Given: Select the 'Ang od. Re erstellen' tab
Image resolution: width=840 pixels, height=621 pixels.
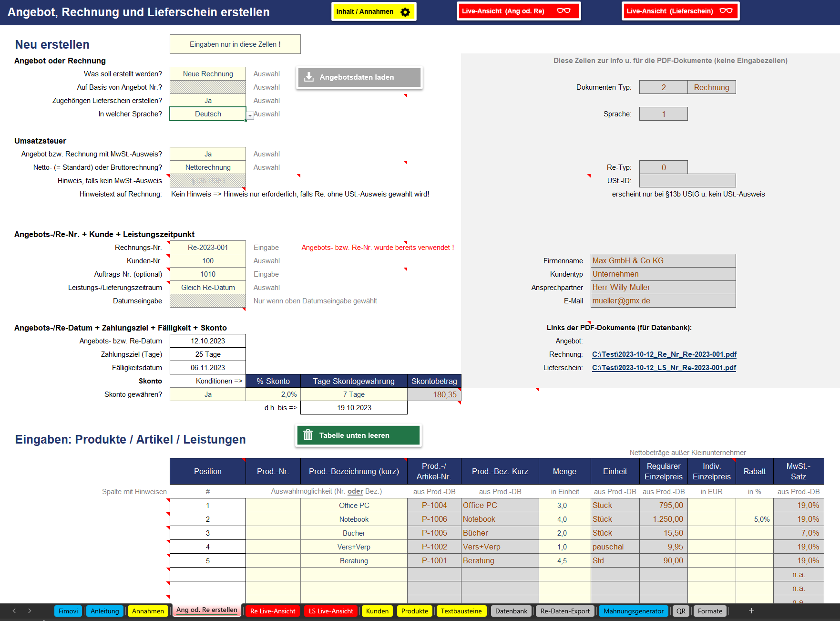Looking at the screenshot, I should [207, 610].
